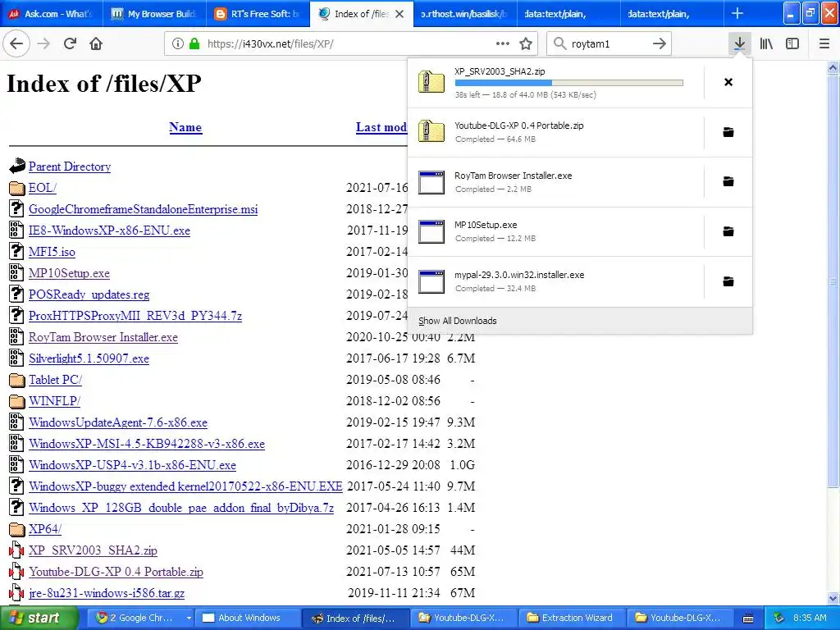
Task: Click the on-screen keyboard tray icon
Action: pos(748,619)
